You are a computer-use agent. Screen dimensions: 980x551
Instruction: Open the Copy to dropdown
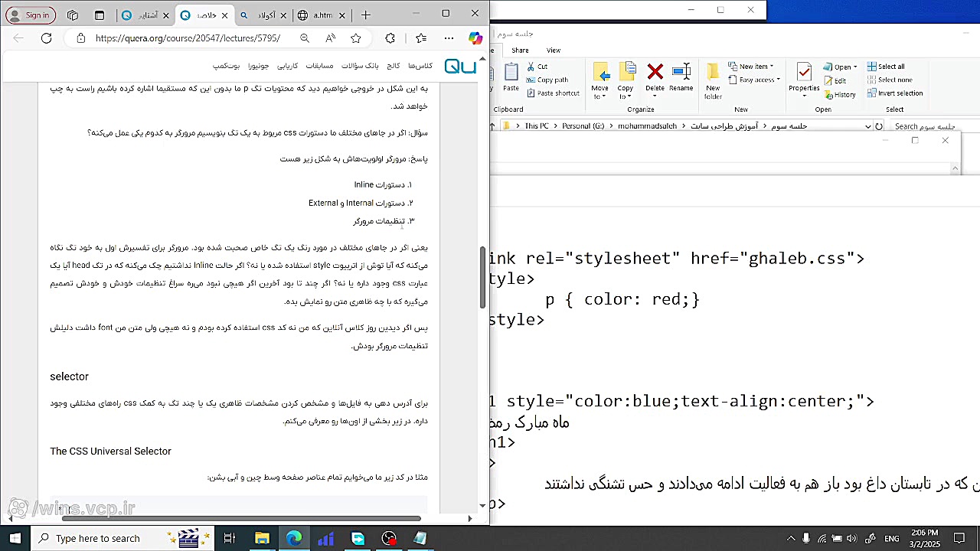tap(626, 81)
